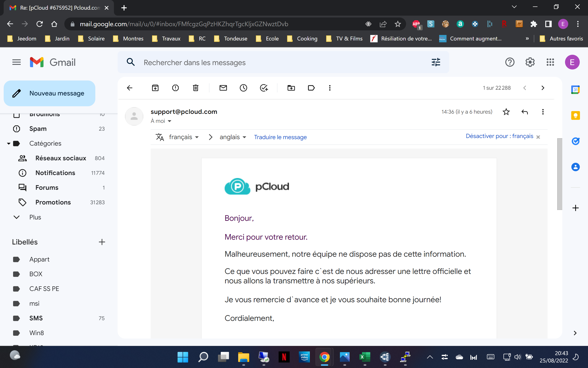Image resolution: width=588 pixels, height=368 pixels.
Task: Expand recipient details next to À moi
Action: 170,121
